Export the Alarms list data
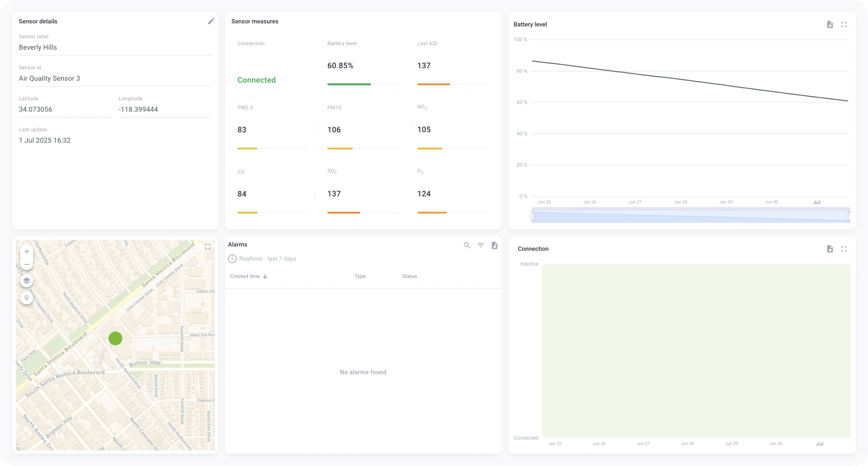868x466 pixels. pyautogui.click(x=494, y=245)
